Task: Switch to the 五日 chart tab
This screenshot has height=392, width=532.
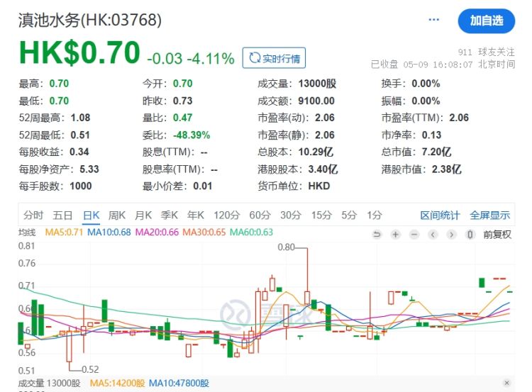Action: click(62, 215)
